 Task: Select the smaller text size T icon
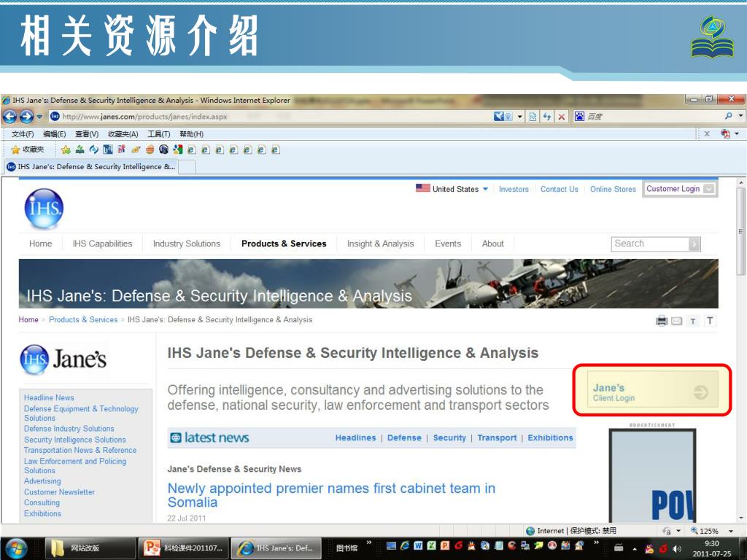[x=693, y=321]
